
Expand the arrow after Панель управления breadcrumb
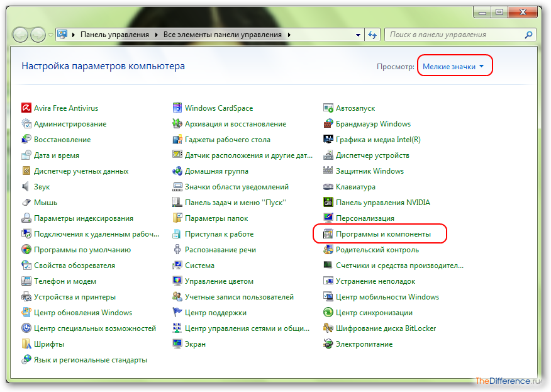pos(156,35)
